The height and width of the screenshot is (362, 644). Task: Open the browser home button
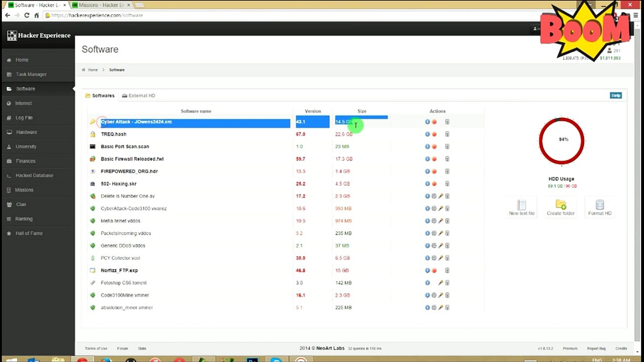[x=36, y=15]
